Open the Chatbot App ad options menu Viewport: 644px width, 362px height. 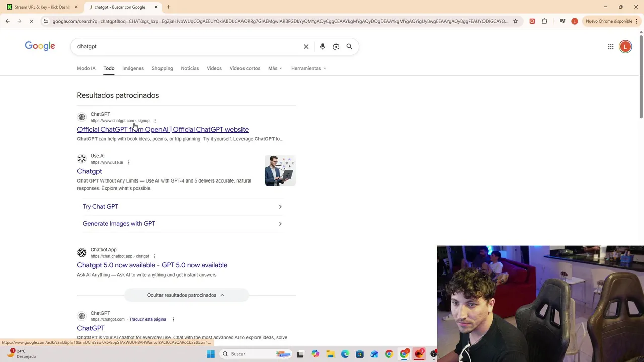click(154, 256)
